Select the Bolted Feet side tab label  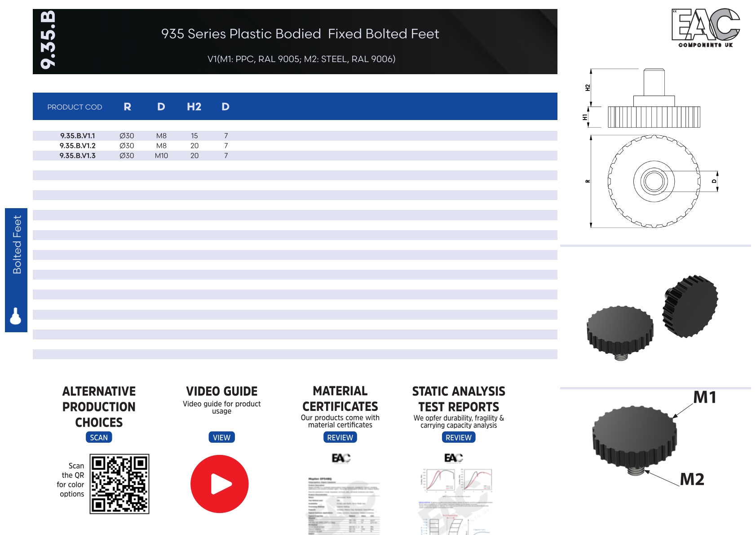[17, 245]
